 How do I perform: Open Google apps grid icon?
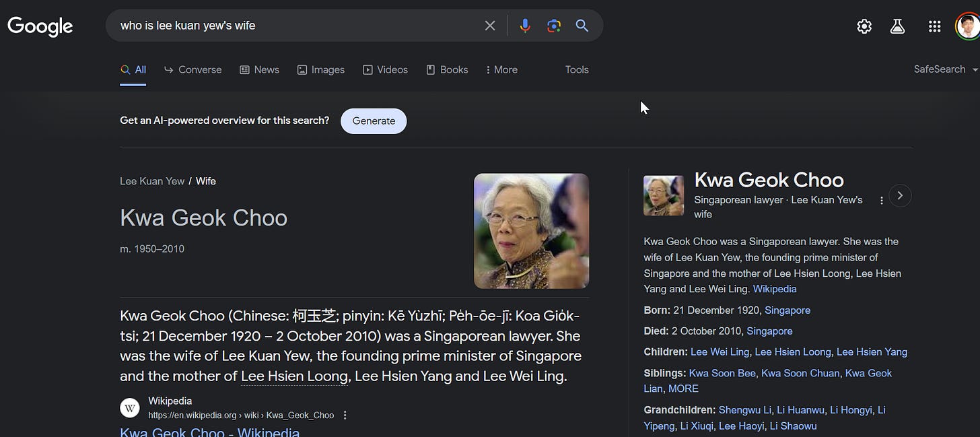934,26
